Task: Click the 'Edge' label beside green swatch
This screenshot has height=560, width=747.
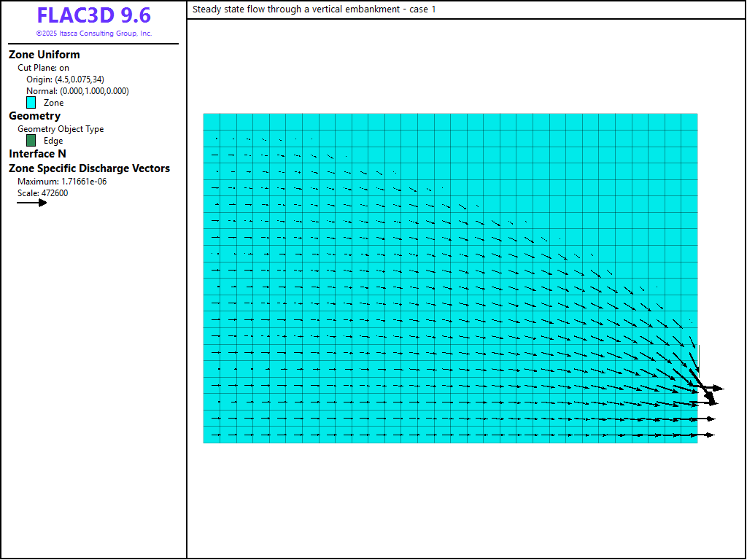Action: pos(53,141)
